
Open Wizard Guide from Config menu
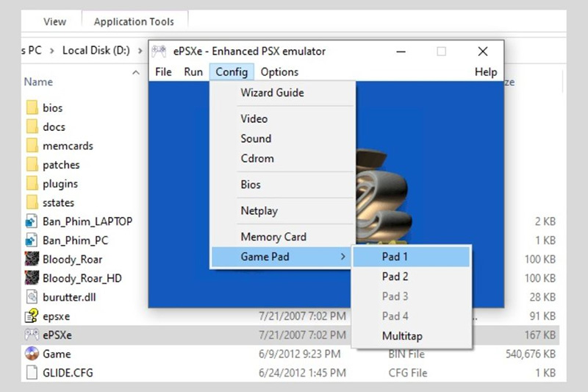pyautogui.click(x=272, y=93)
